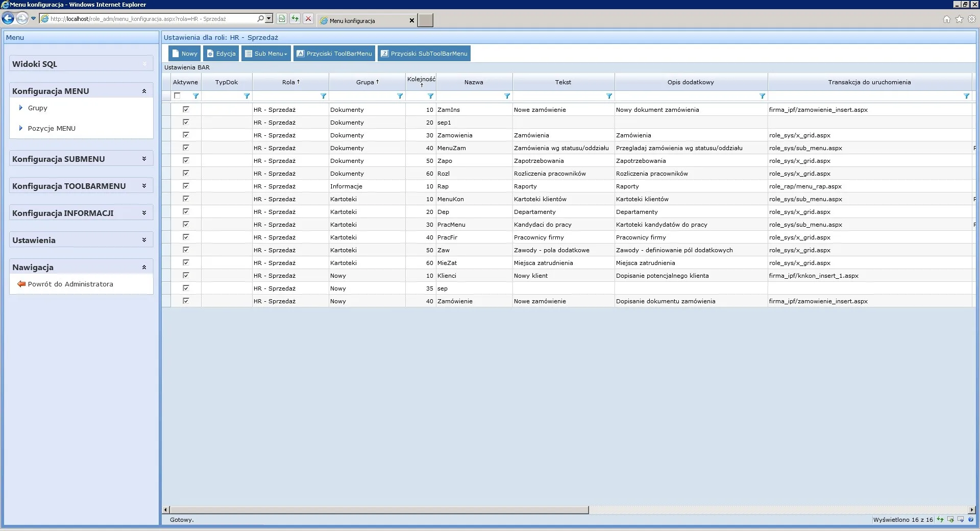The height and width of the screenshot is (531, 980).
Task: Click the address bar search magnifier icon
Action: (261, 18)
